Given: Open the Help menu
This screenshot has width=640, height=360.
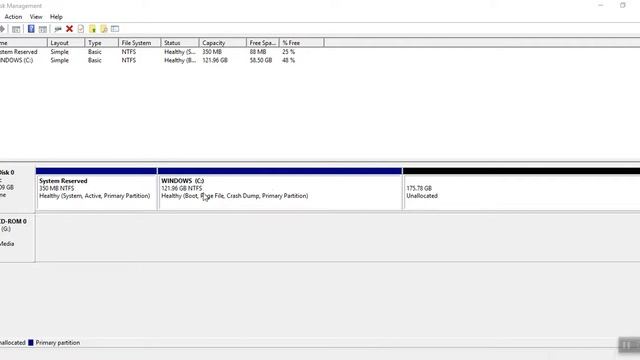Looking at the screenshot, I should click(56, 17).
